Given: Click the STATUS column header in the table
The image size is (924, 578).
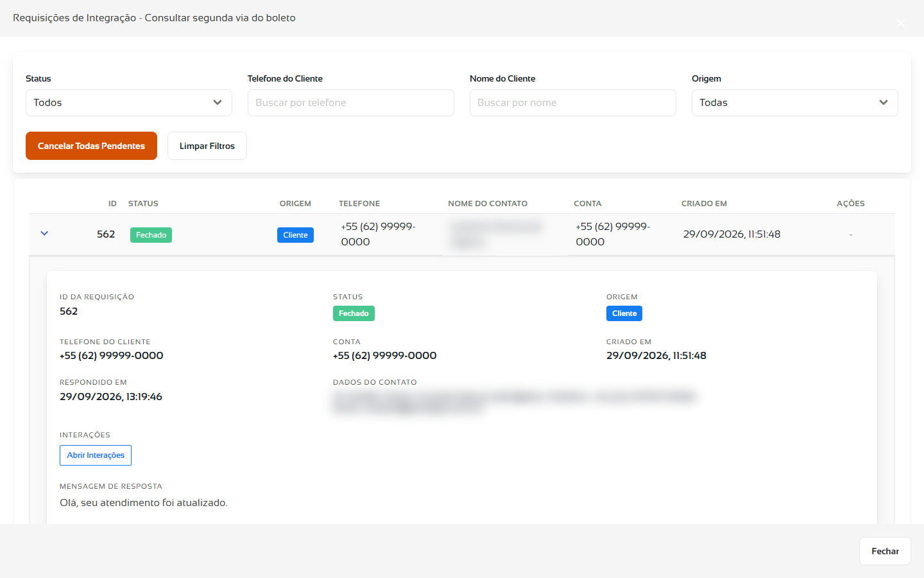Looking at the screenshot, I should point(143,204).
